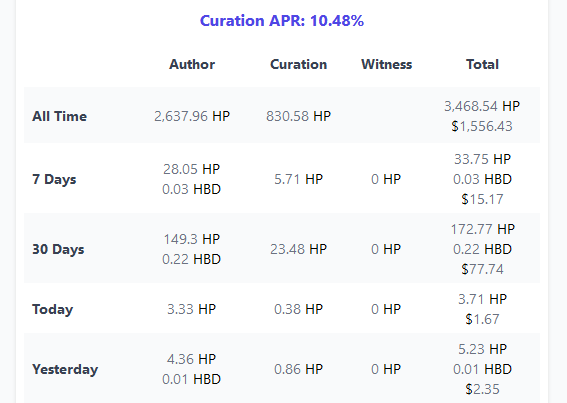Click the $15.17 seven-day total value
Image resolution: width=567 pixels, height=403 pixels.
(x=482, y=199)
